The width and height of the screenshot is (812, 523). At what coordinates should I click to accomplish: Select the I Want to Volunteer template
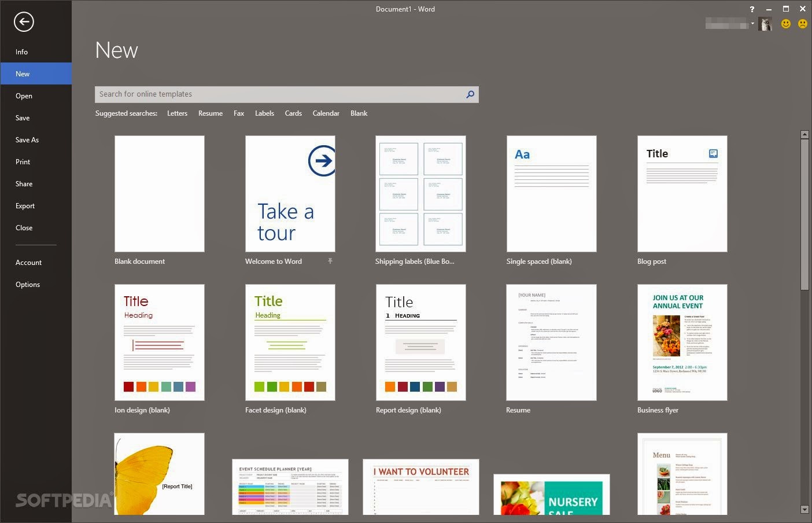(421, 487)
